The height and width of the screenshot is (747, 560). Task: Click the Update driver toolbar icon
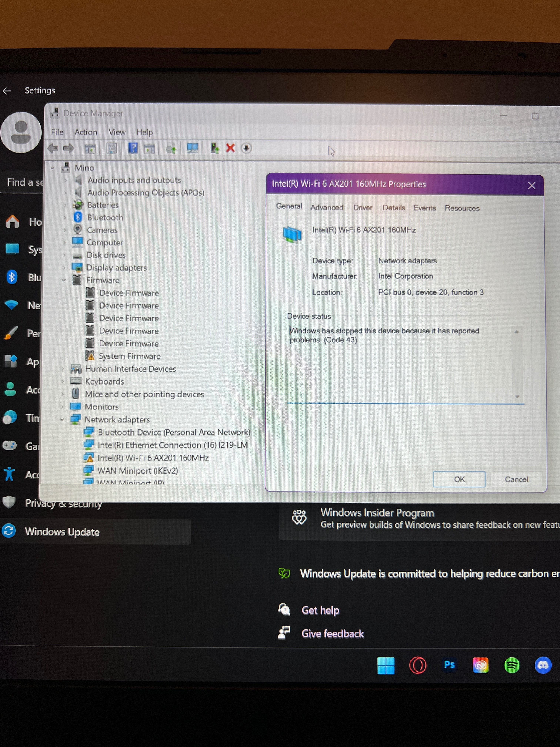tap(214, 148)
